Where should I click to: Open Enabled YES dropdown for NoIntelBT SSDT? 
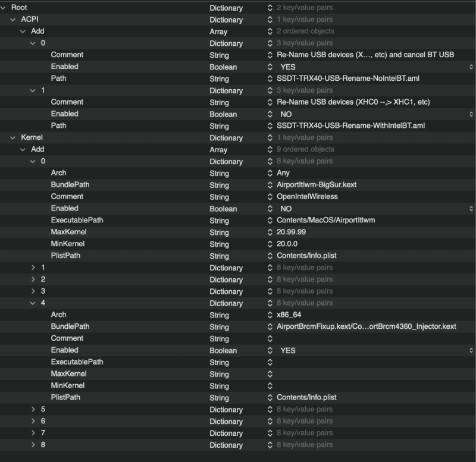point(471,67)
